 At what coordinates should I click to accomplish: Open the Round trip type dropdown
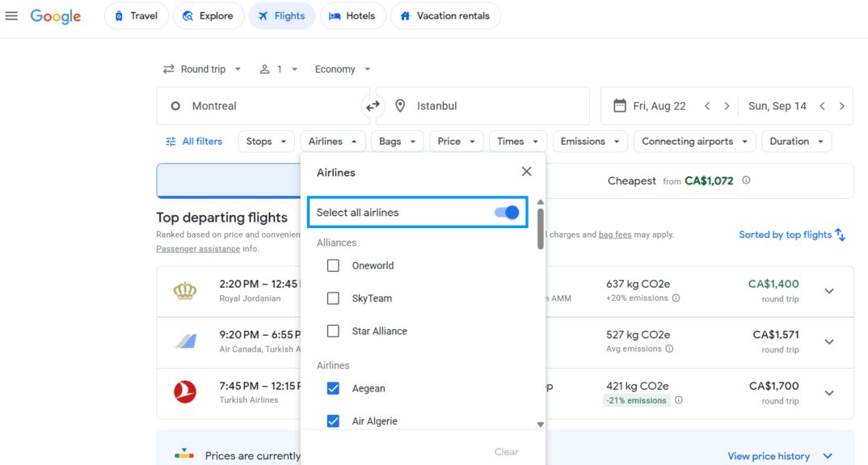(x=201, y=70)
